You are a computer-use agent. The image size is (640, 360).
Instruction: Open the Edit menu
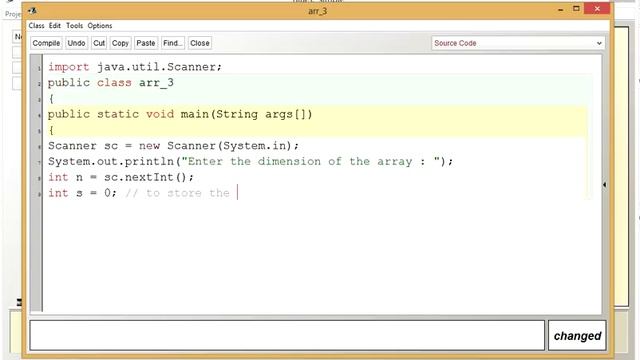point(55,26)
